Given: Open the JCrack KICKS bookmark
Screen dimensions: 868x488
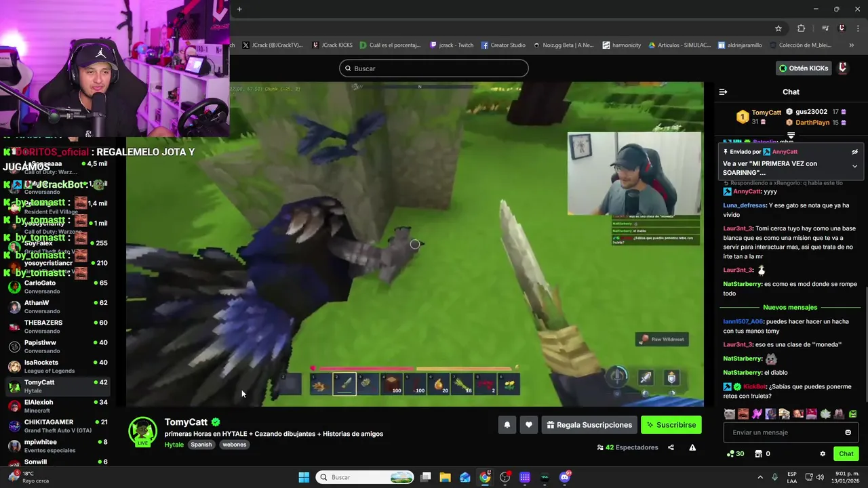Looking at the screenshot, I should pos(332,45).
